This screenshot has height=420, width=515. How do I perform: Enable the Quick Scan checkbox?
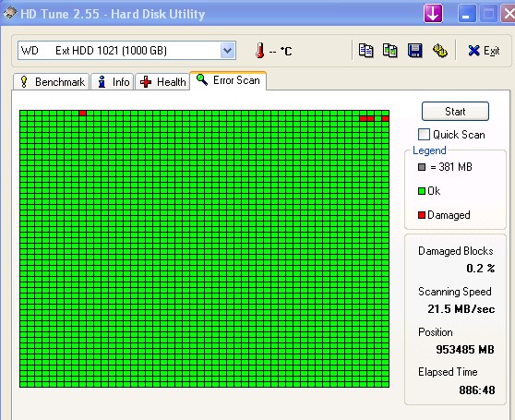point(424,135)
